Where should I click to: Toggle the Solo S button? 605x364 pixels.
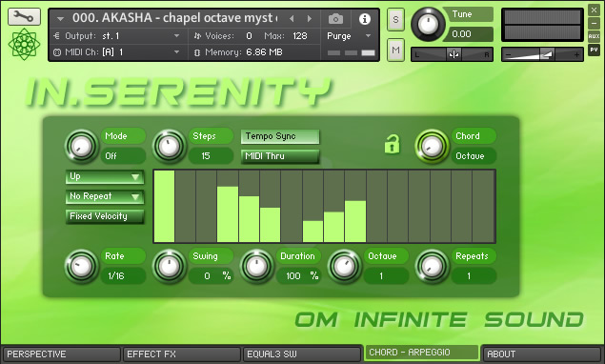pyautogui.click(x=395, y=19)
